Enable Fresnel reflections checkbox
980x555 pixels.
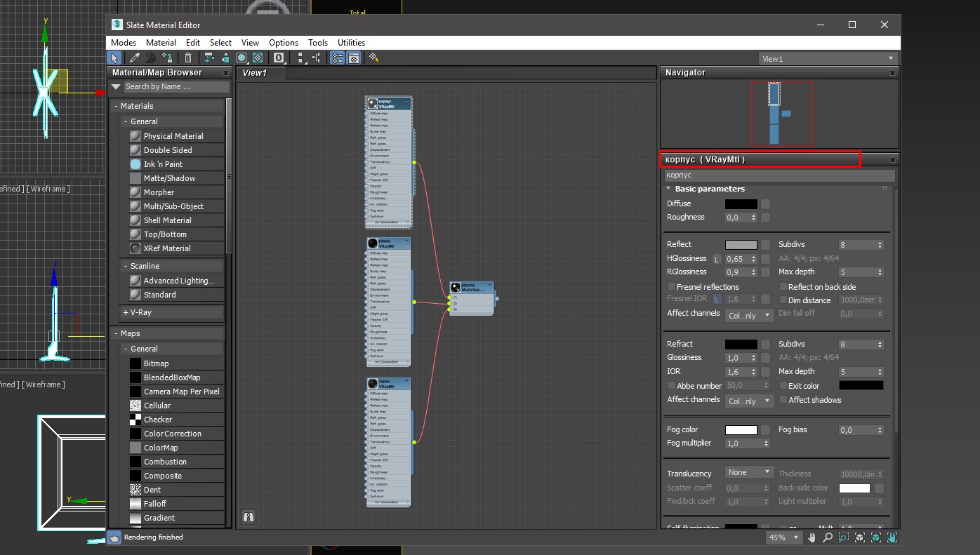672,287
